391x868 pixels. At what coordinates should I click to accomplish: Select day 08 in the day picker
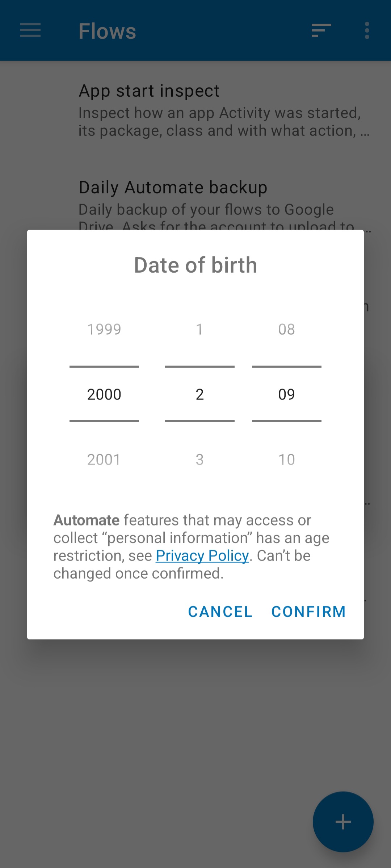(x=287, y=330)
